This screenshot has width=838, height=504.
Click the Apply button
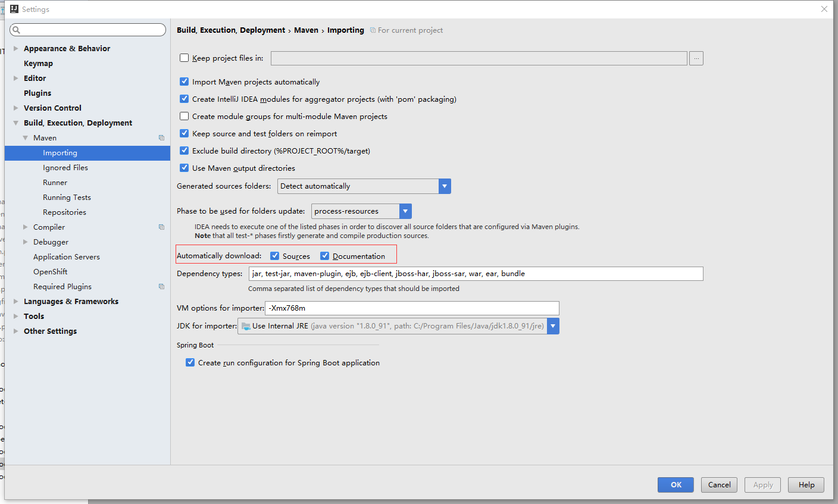[763, 484]
